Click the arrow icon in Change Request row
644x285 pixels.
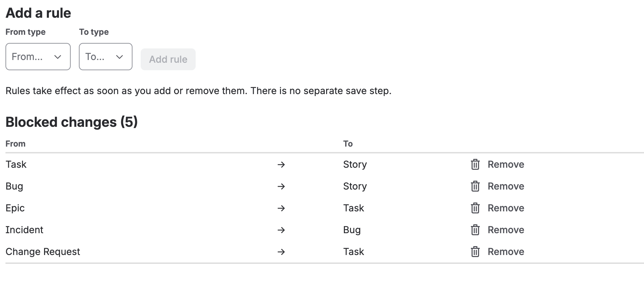point(281,252)
